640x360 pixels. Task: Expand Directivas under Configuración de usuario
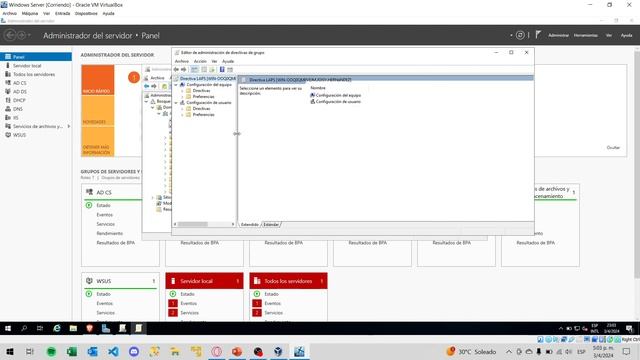point(182,109)
